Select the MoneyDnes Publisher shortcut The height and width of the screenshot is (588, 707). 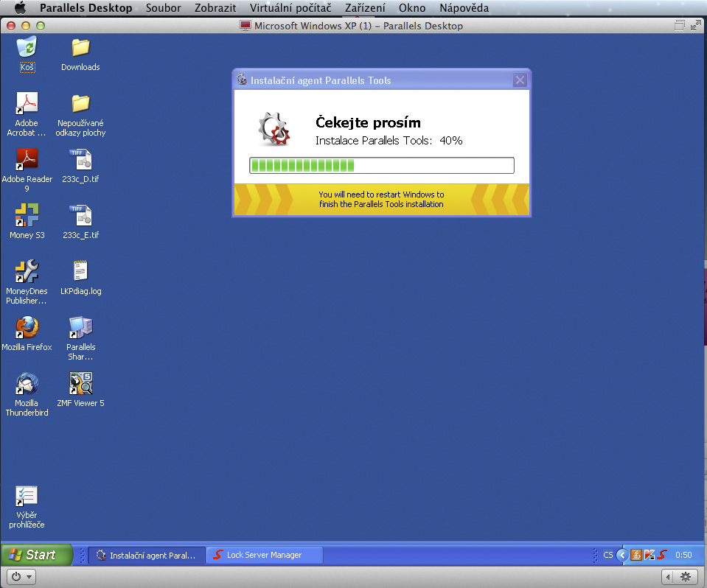[x=27, y=271]
